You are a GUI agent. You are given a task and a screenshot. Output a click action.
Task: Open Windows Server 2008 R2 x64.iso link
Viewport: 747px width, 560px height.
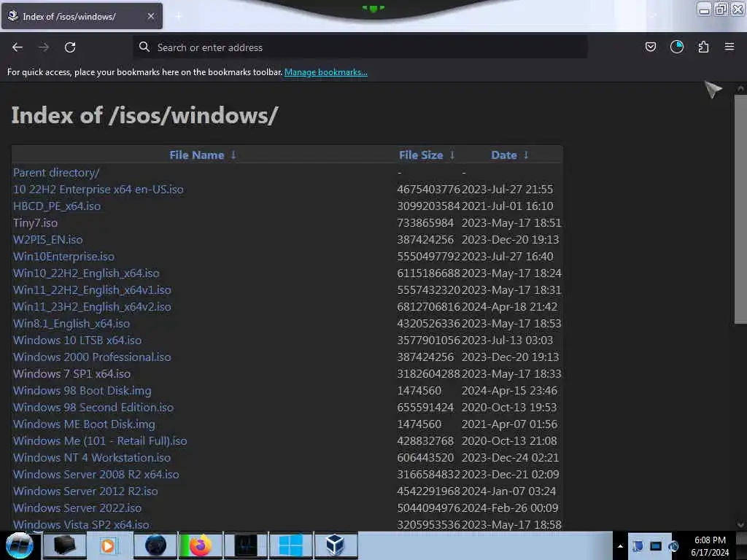pos(96,474)
